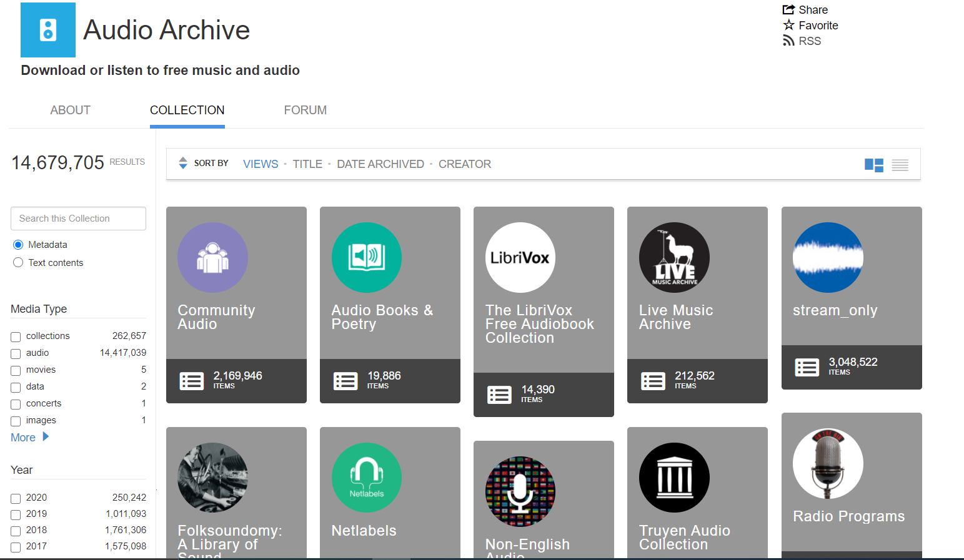The height and width of the screenshot is (560, 964).
Task: Click Audio Books & Poetry items list icon
Action: coord(345,381)
